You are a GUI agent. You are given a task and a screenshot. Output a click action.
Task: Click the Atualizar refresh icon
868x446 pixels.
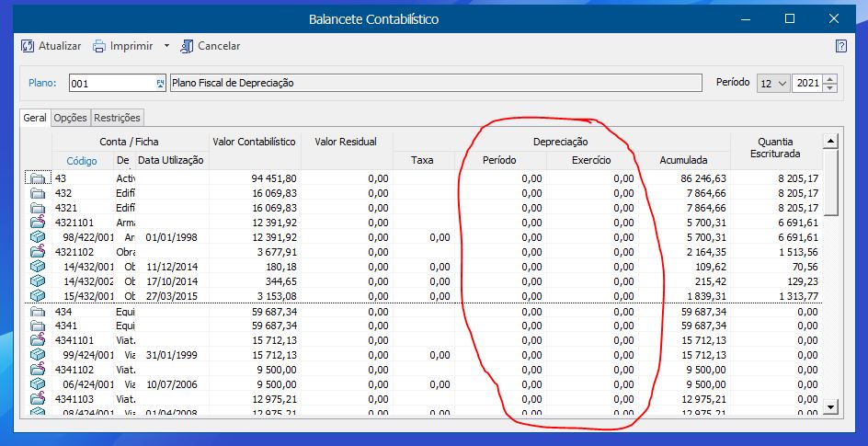point(28,46)
